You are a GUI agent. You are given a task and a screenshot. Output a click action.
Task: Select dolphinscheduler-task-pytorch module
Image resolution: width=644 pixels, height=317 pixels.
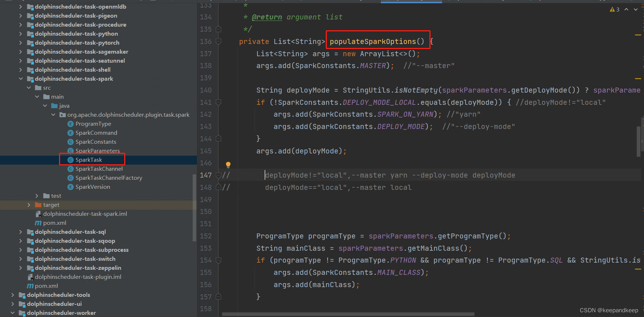coord(77,43)
